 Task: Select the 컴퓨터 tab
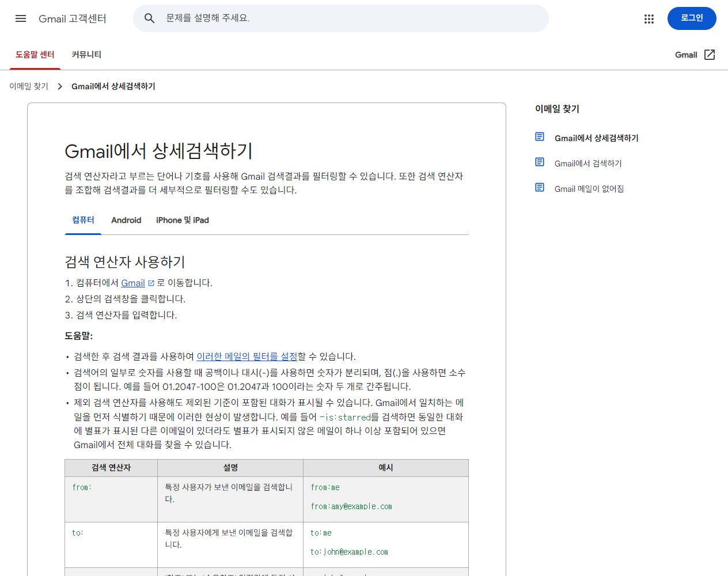click(x=83, y=220)
